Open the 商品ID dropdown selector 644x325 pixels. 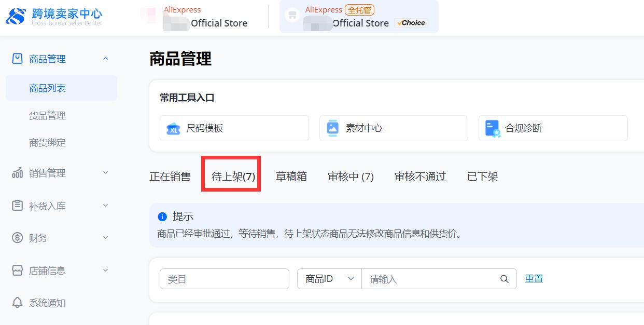pyautogui.click(x=329, y=279)
